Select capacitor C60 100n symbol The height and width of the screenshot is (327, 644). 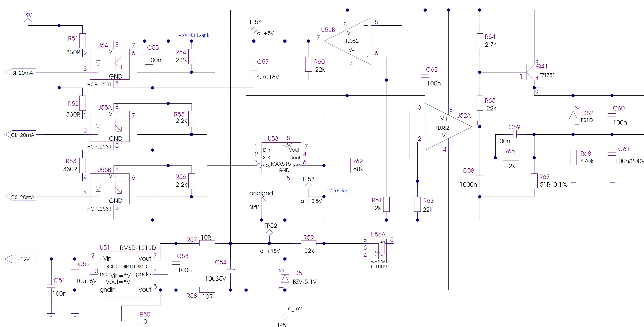[612, 115]
